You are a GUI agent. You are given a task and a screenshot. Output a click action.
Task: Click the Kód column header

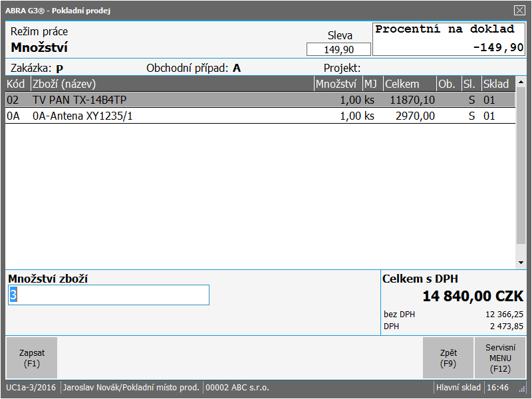pos(17,84)
